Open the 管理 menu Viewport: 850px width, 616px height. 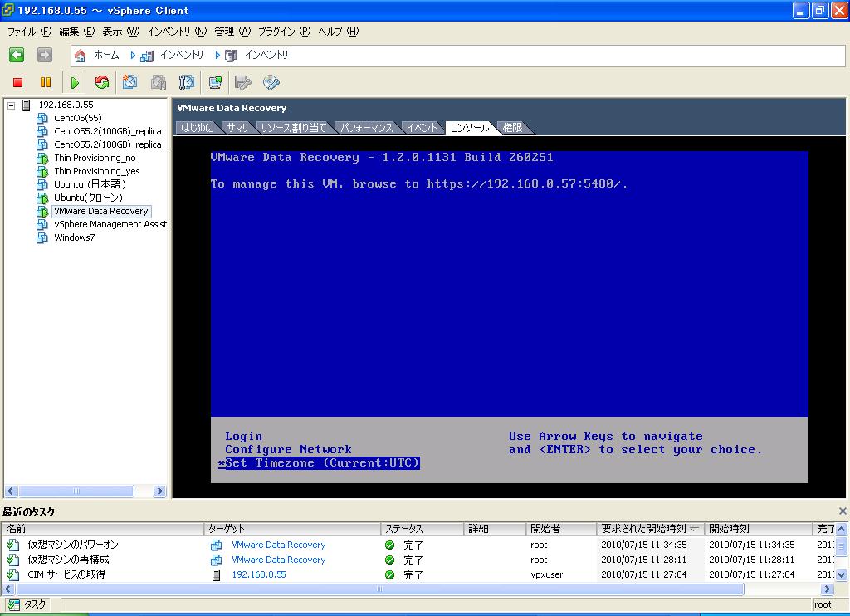point(232,32)
